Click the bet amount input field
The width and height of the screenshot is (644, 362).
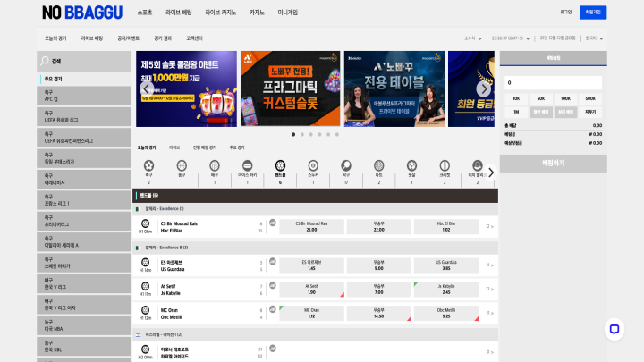[553, 81]
